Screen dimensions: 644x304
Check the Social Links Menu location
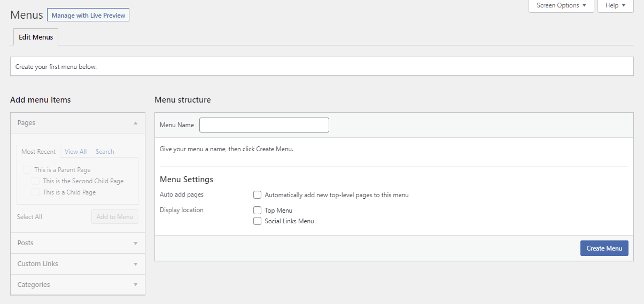click(258, 221)
